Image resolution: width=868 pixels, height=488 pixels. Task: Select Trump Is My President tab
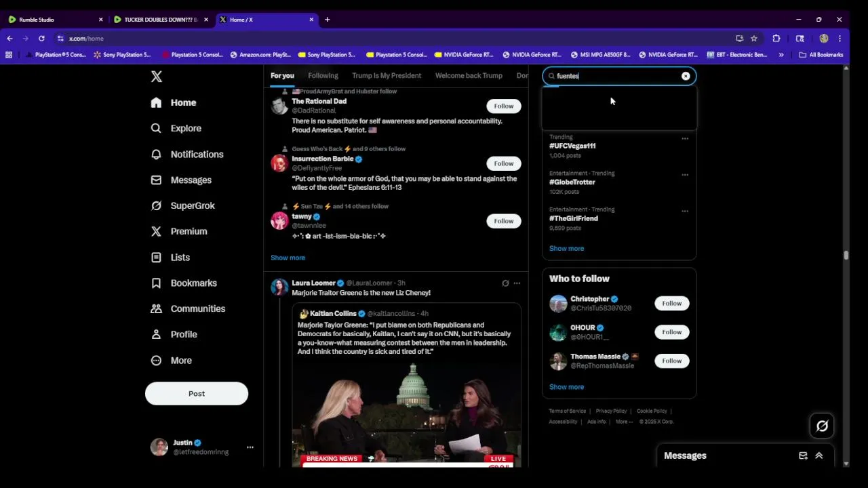[387, 76]
